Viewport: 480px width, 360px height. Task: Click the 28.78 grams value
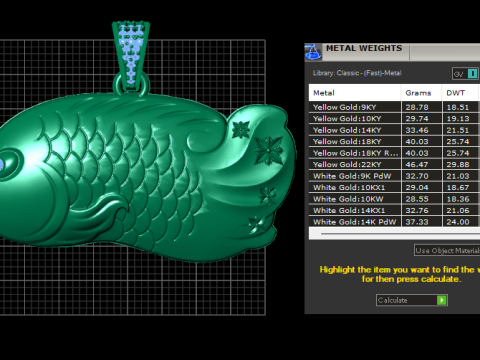pyautogui.click(x=417, y=107)
